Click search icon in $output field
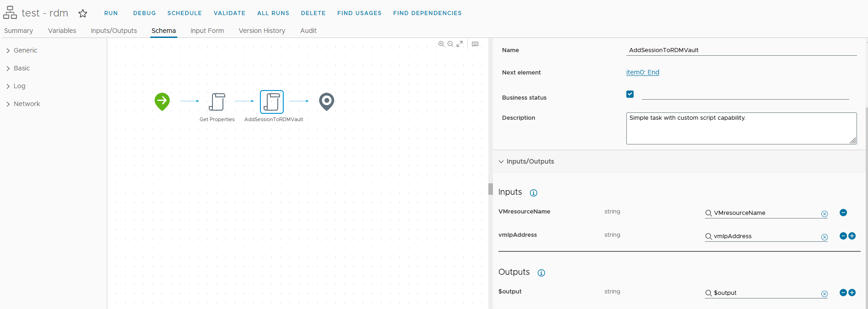 tap(709, 293)
